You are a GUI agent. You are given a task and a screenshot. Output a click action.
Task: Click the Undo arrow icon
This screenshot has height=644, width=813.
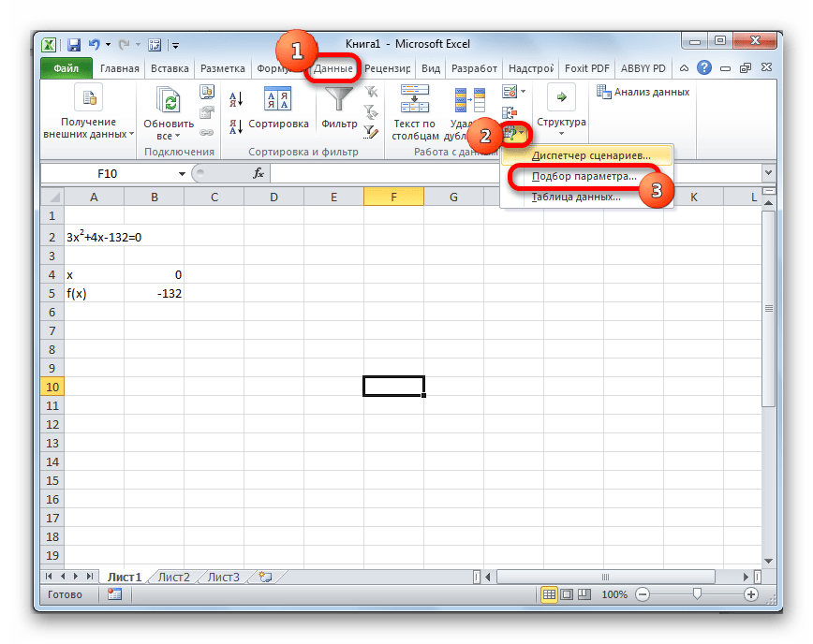[x=95, y=45]
